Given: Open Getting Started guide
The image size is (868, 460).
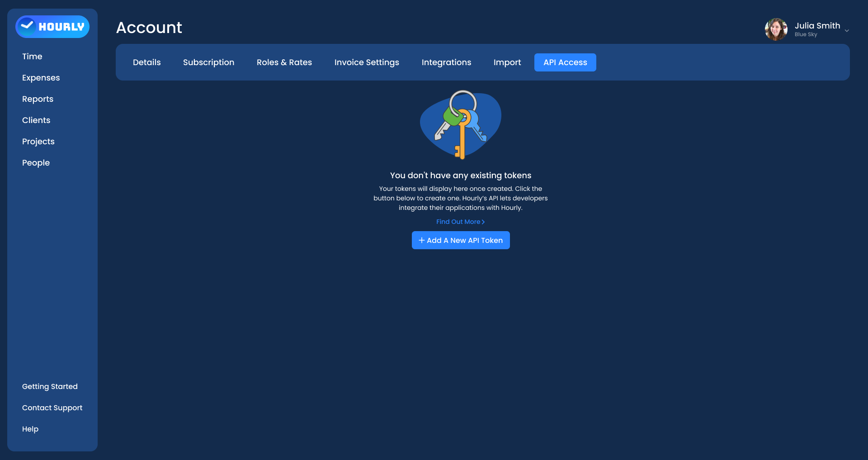Looking at the screenshot, I should (x=50, y=387).
